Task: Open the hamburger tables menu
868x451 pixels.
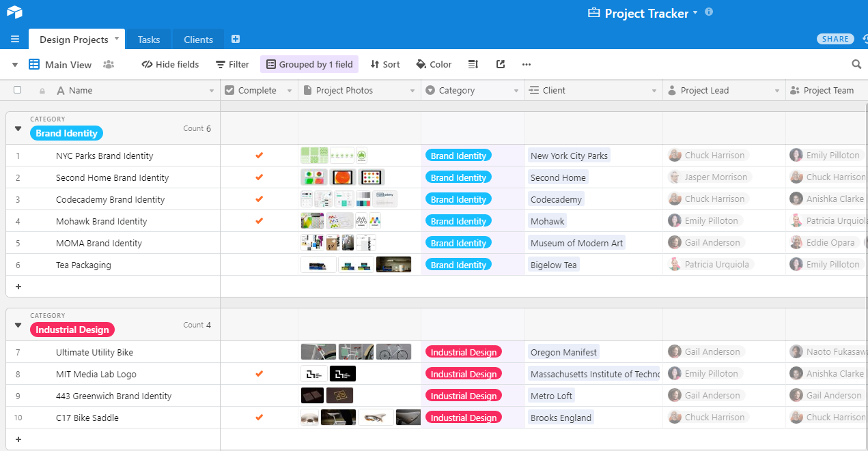Action: point(14,39)
